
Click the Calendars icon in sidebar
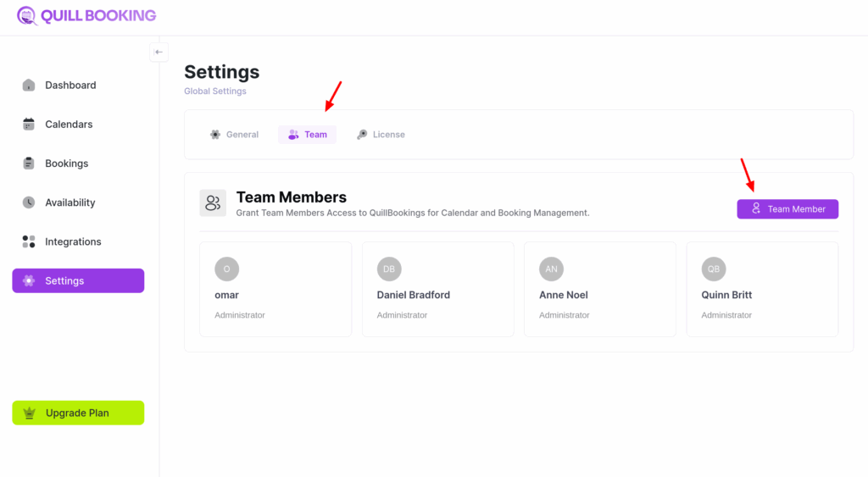click(x=29, y=125)
